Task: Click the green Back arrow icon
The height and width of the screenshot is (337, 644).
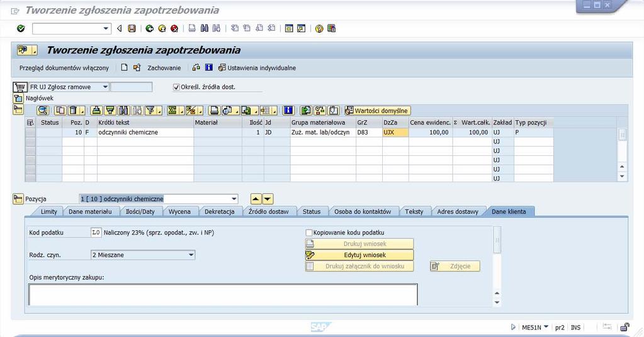Action: point(149,28)
